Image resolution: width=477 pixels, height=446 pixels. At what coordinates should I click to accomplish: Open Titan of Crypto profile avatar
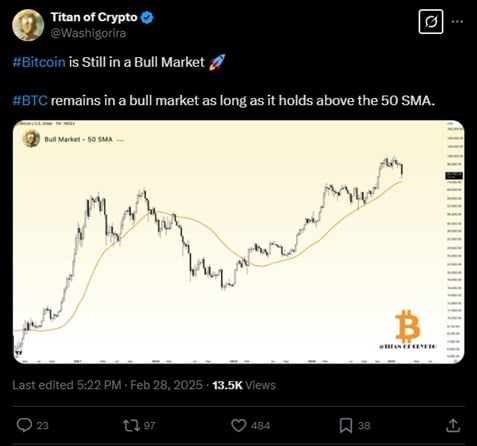coord(28,25)
